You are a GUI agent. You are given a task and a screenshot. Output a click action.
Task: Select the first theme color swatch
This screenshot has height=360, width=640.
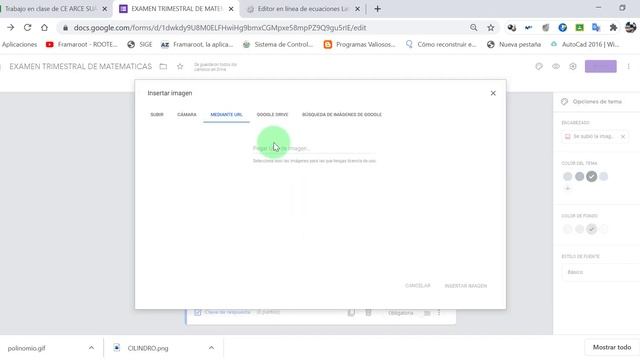567,176
